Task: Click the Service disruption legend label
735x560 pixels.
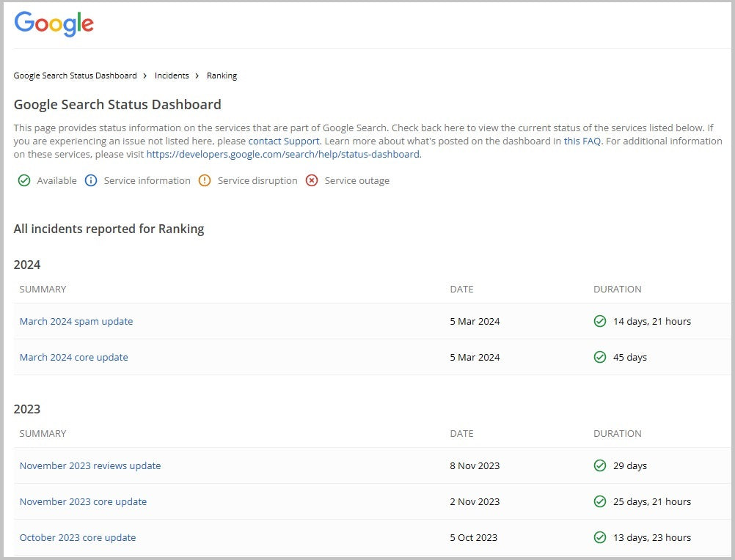Action: (257, 181)
